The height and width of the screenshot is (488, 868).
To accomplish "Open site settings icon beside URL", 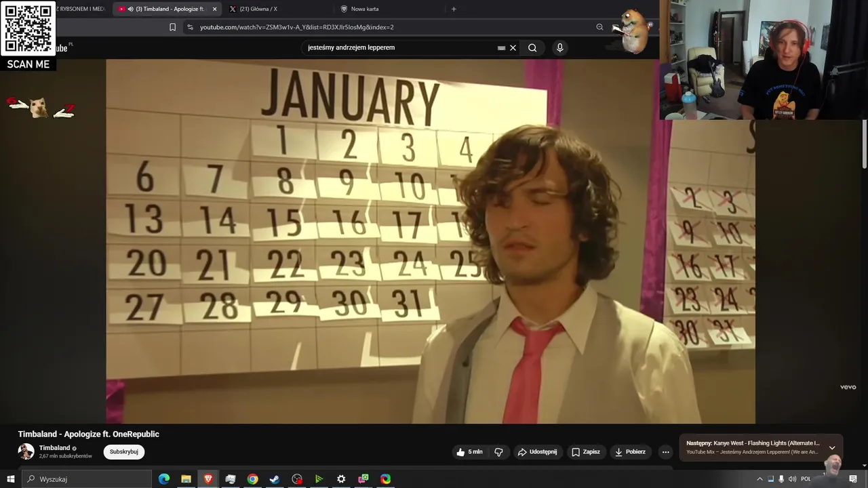I will [190, 27].
